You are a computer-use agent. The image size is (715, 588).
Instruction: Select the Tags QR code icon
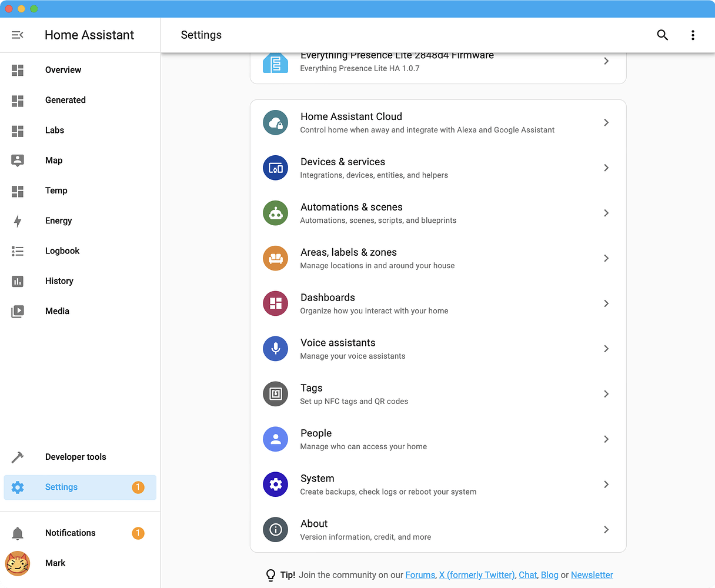point(275,394)
